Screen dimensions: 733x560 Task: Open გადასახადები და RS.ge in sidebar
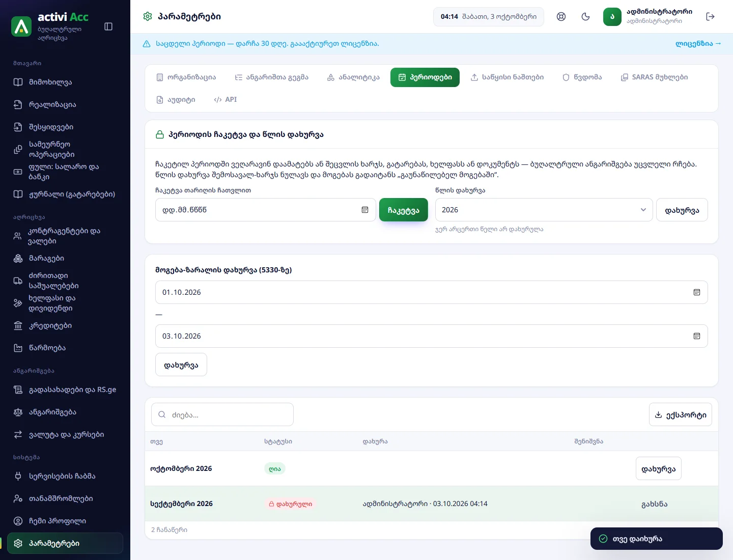[65, 389]
